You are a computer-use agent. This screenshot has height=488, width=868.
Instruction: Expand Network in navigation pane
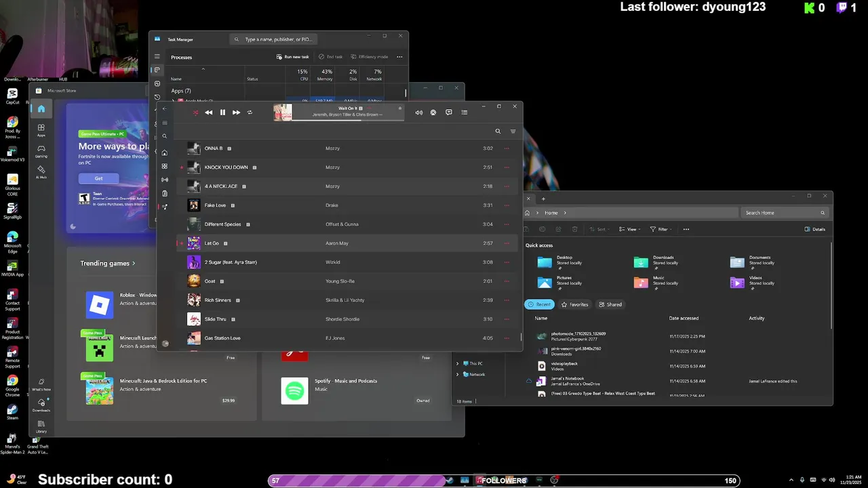click(x=457, y=374)
